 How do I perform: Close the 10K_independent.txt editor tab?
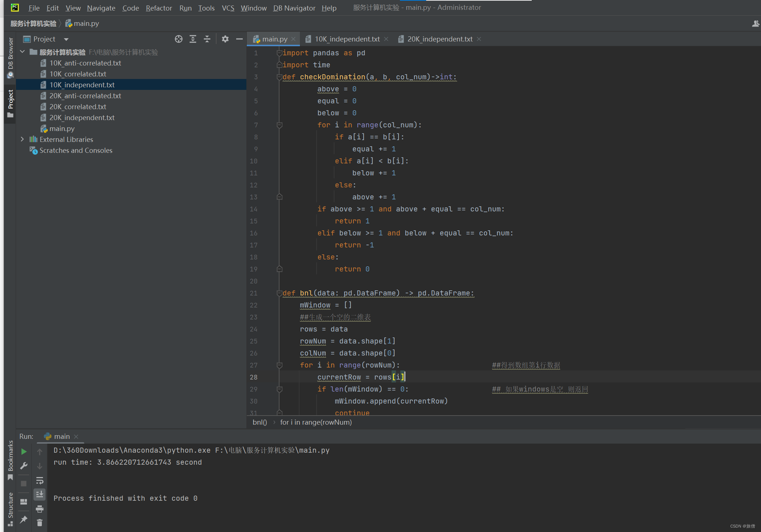pyautogui.click(x=386, y=39)
